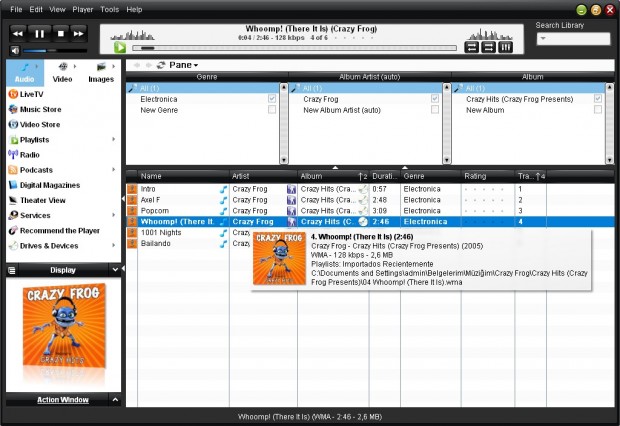620x426 pixels.
Task: Expand the Audio section arrow
Action: coord(37,66)
